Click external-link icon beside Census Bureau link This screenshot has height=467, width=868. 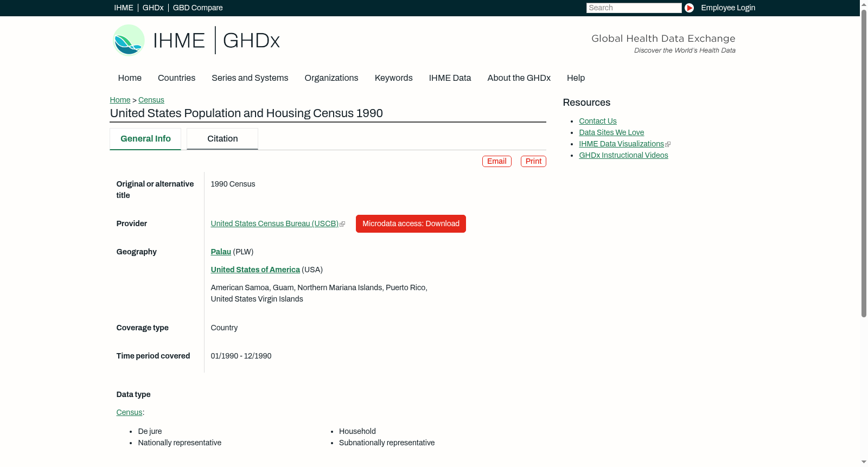tap(342, 224)
